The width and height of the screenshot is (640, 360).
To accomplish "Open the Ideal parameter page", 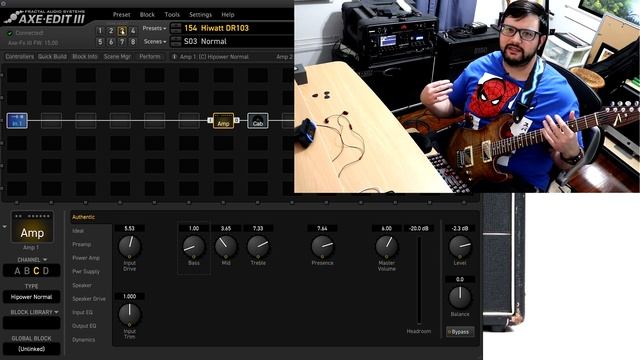I will click(78, 231).
